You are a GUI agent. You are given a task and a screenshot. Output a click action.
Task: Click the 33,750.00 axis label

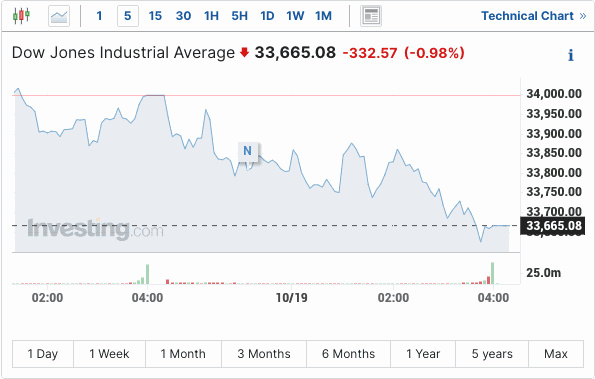coord(554,192)
